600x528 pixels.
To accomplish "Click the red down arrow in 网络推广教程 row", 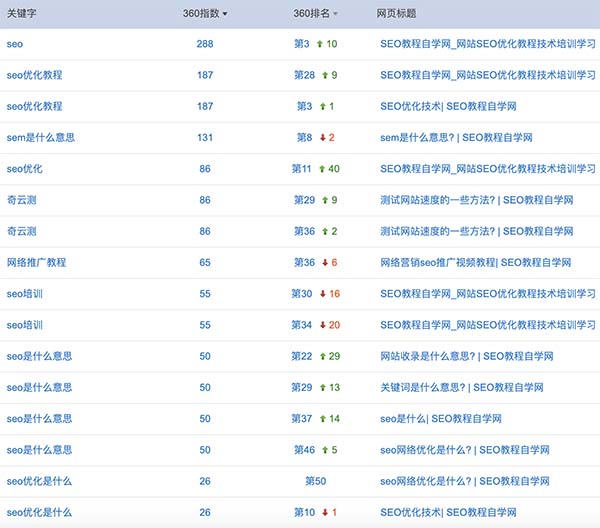I will tap(322, 263).
